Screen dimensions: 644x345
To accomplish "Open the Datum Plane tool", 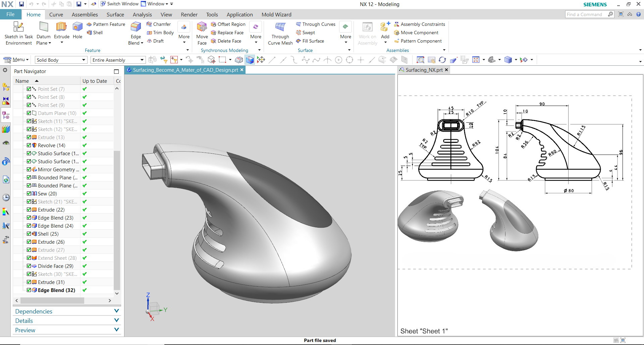I will point(44,27).
